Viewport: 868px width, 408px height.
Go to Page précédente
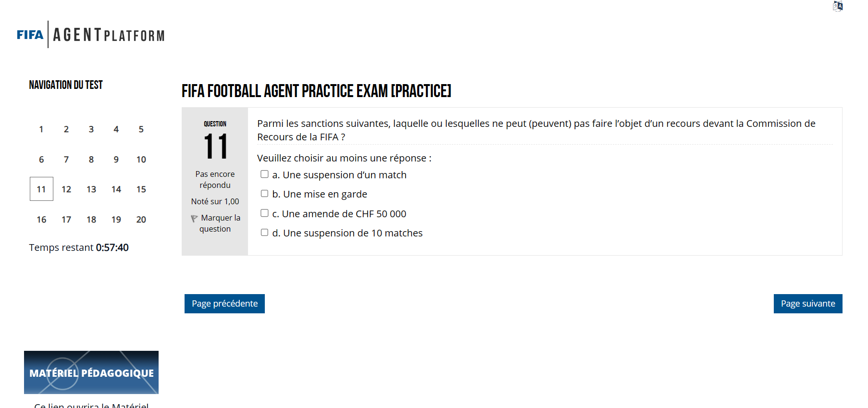point(224,303)
